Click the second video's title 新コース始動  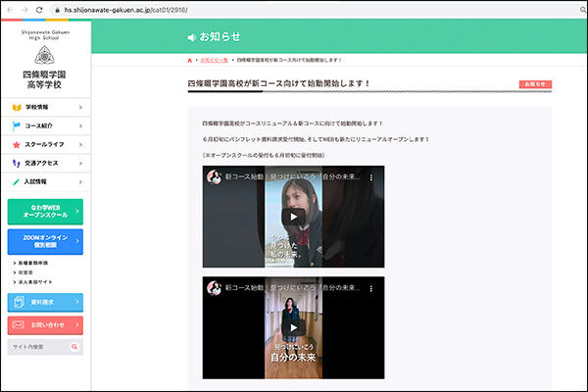(x=292, y=288)
